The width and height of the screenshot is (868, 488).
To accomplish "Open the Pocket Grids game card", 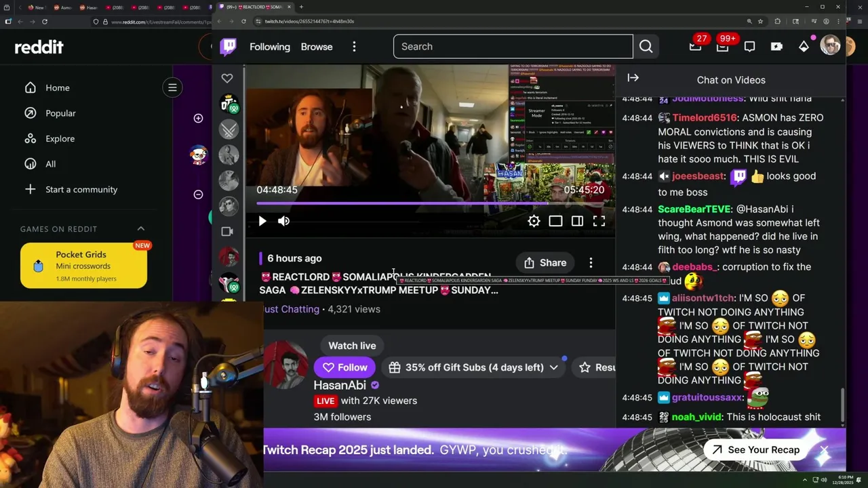I will [x=83, y=266].
